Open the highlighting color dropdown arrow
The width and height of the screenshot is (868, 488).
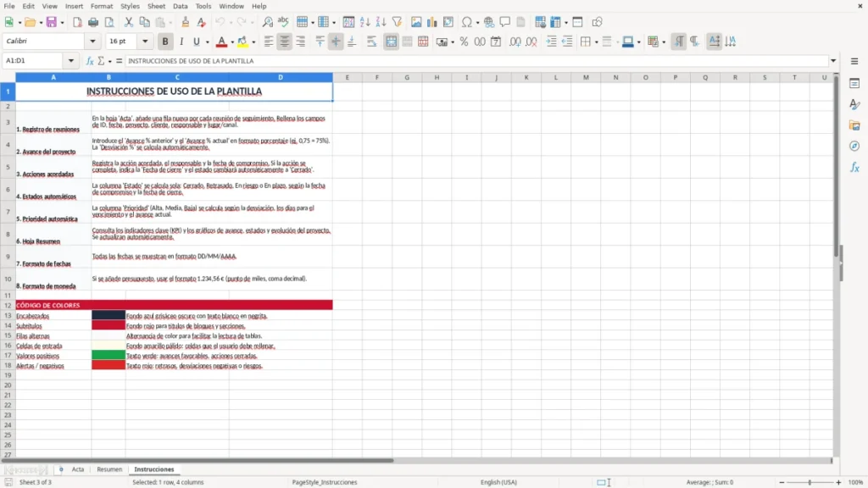[253, 42]
